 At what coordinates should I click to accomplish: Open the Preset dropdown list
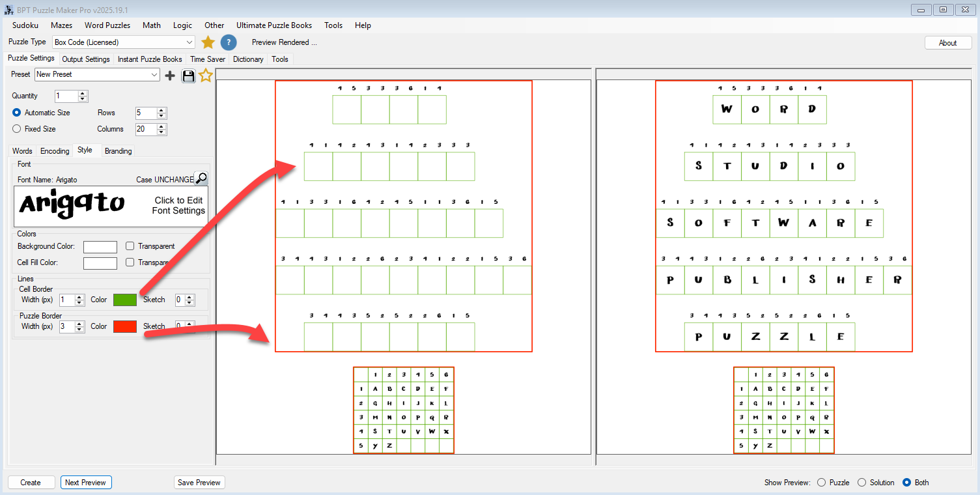(x=154, y=75)
